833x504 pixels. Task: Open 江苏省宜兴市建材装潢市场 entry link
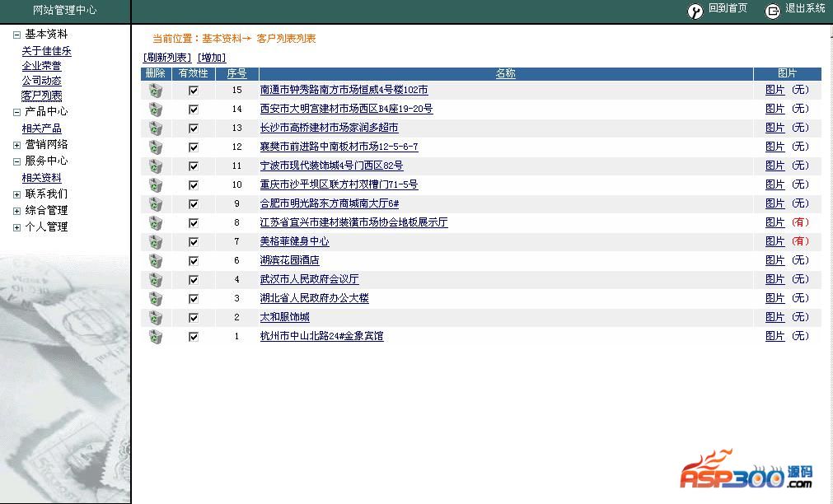tap(353, 222)
